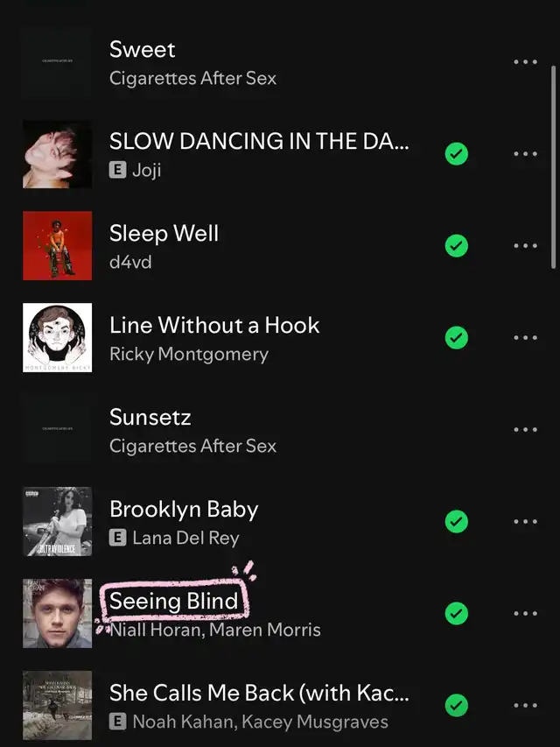Open more options for Brooklyn Baby

click(x=525, y=522)
